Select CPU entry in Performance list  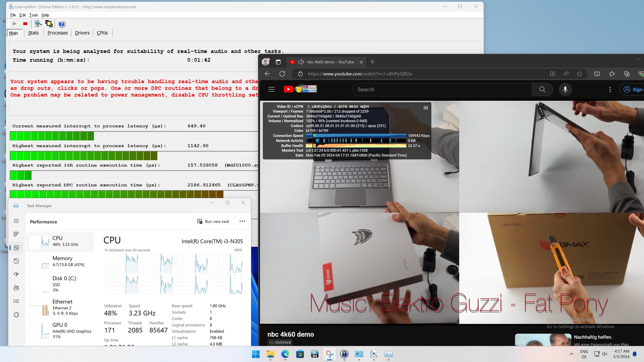[x=60, y=241]
